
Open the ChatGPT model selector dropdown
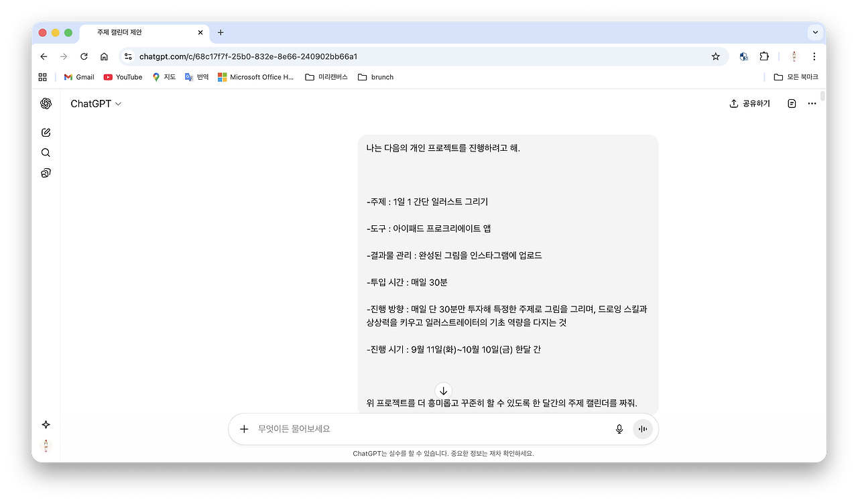(96, 103)
